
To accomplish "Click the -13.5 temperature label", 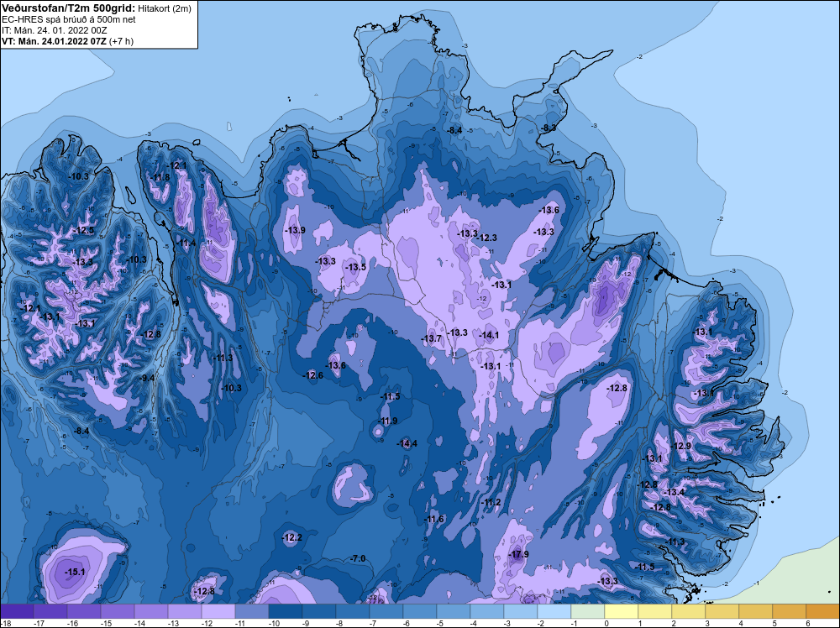I will [x=355, y=267].
